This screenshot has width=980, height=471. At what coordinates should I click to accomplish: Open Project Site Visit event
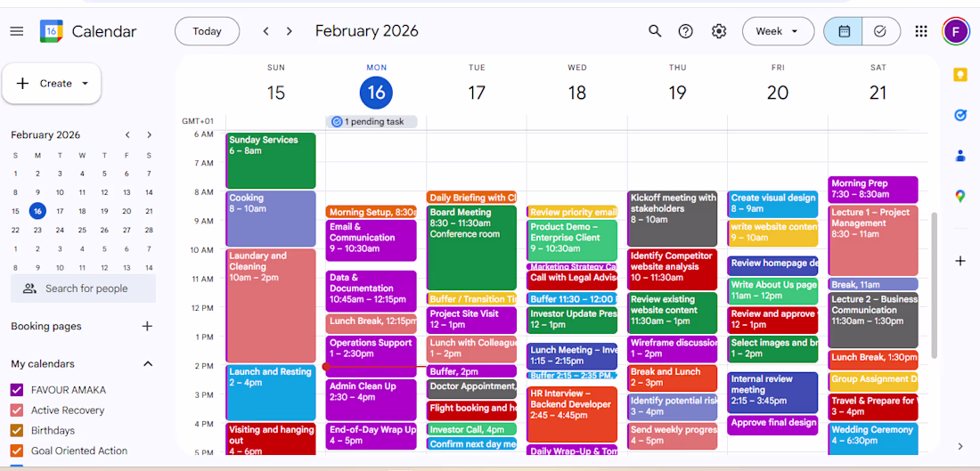(x=472, y=320)
